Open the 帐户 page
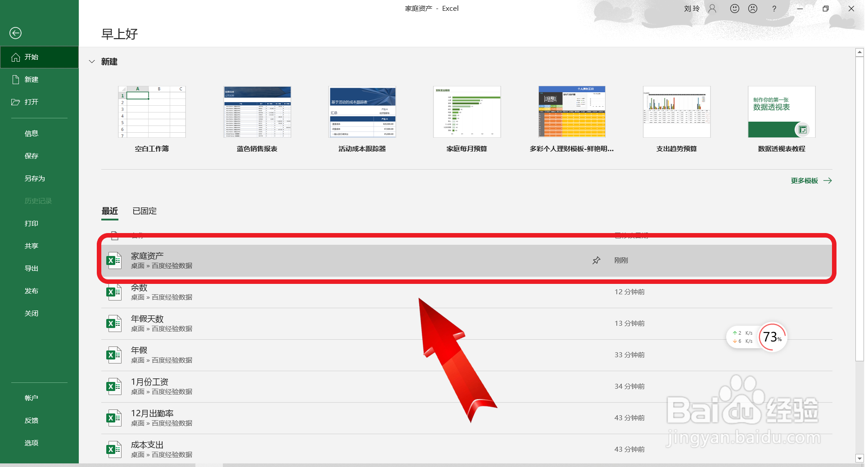Viewport: 868px width, 467px height. pyautogui.click(x=39, y=398)
